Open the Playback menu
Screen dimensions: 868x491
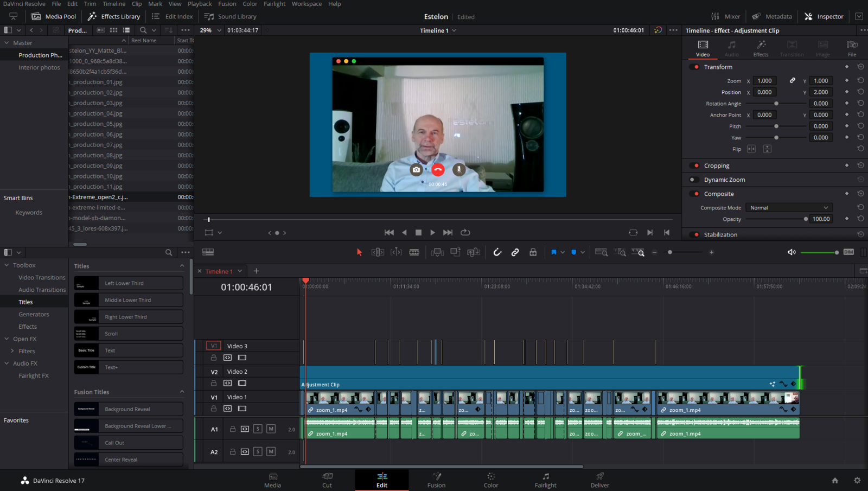tap(200, 4)
